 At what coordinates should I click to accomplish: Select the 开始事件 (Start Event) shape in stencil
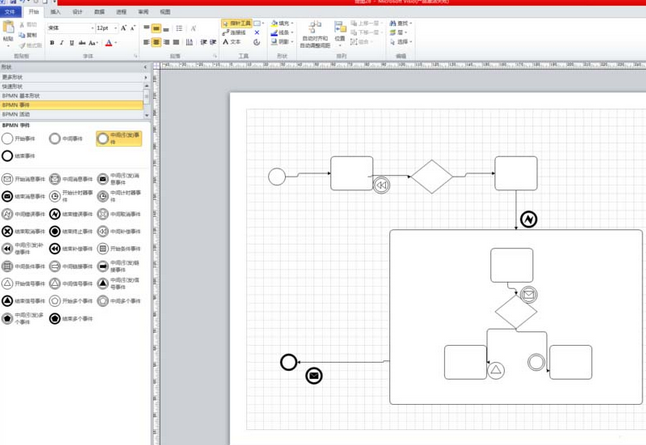click(8, 139)
